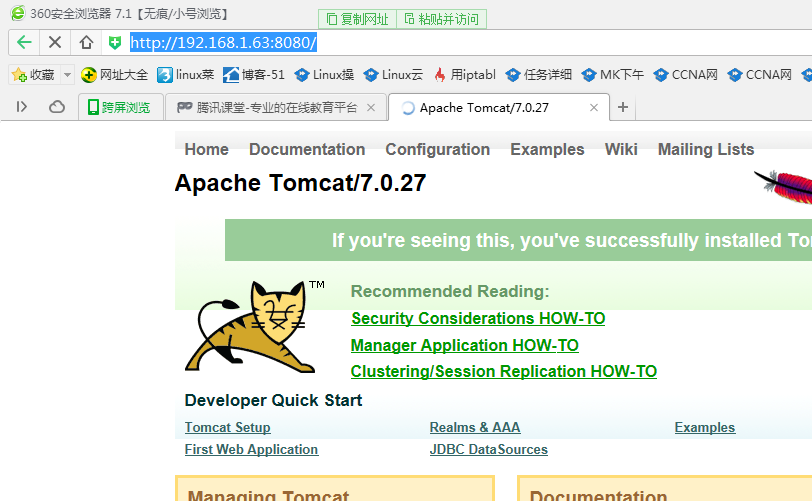This screenshot has width=812, height=501.
Task: Click the cloud icon in tab bar
Action: pyautogui.click(x=57, y=107)
